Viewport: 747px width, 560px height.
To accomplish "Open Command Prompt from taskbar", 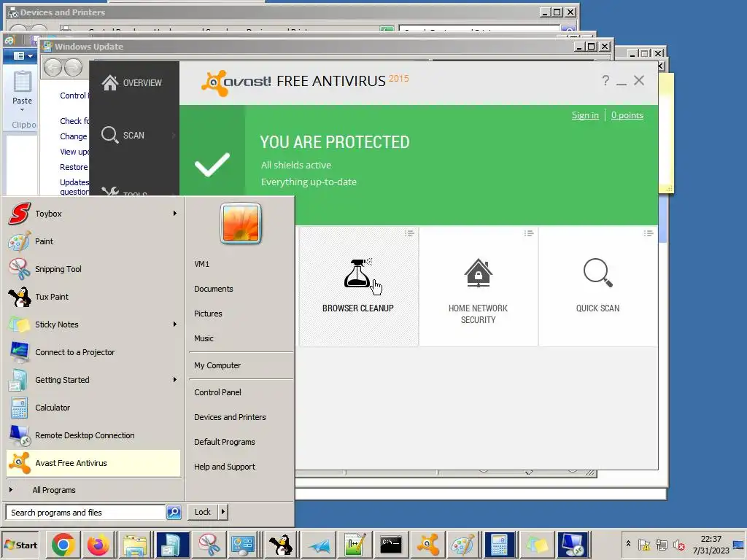I will 391,545.
